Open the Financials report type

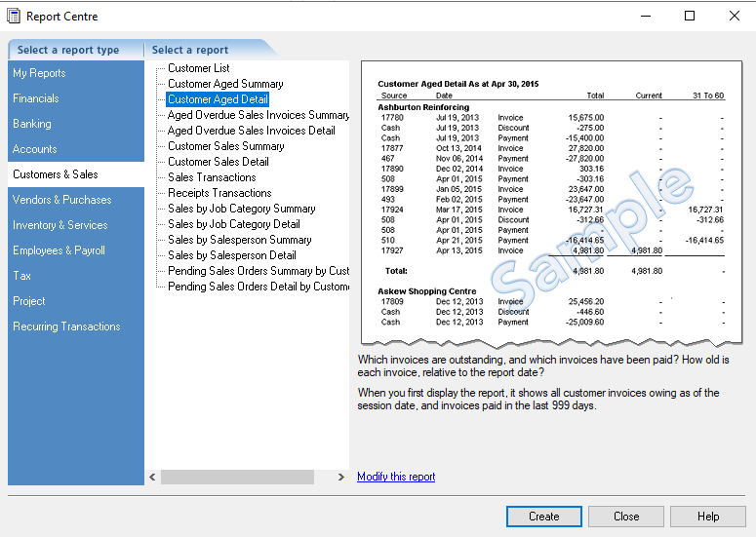pos(36,98)
